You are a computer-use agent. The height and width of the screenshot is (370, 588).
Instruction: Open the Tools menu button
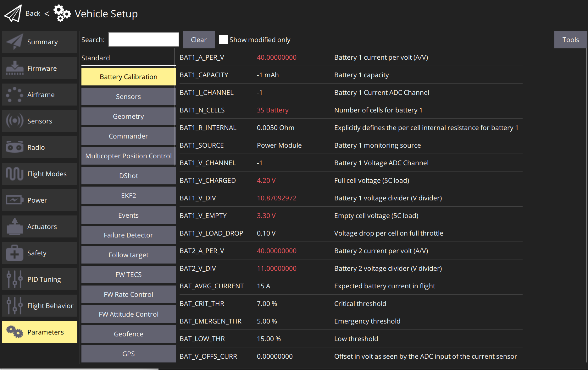pyautogui.click(x=570, y=40)
